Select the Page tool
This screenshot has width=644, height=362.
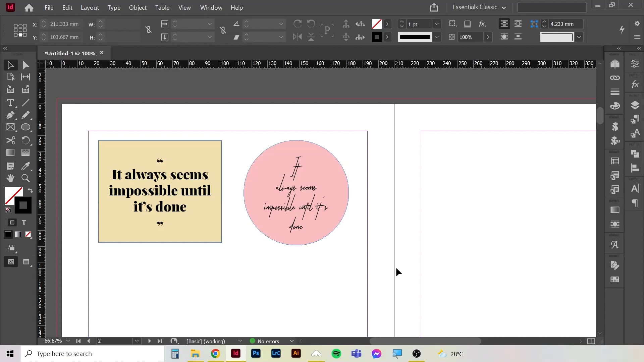tap(10, 77)
